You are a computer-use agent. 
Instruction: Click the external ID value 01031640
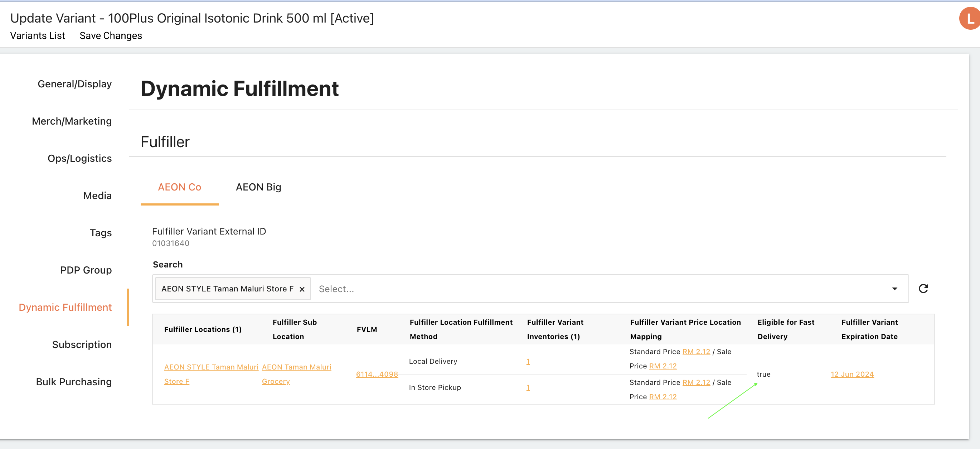[171, 243]
